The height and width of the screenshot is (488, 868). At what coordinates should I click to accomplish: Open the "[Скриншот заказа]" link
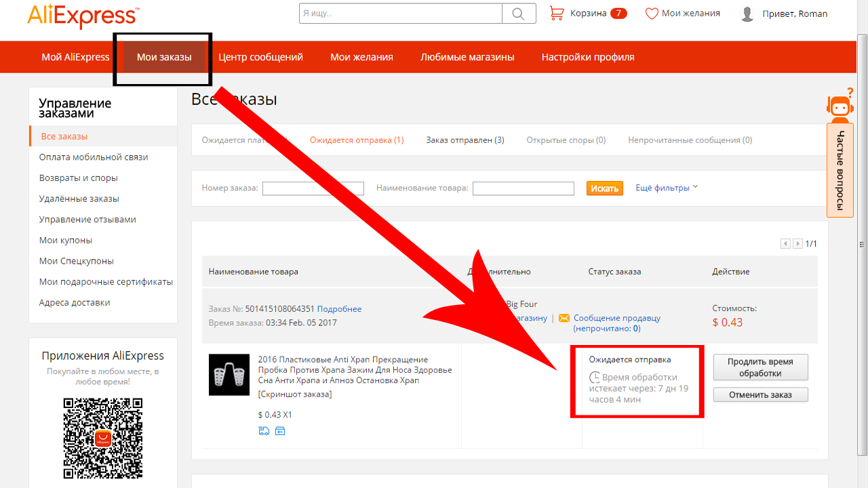(x=295, y=394)
